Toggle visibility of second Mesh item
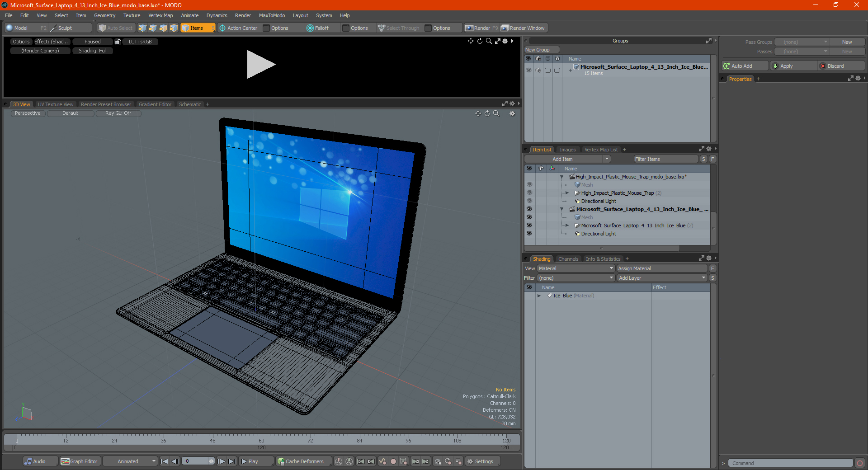 tap(529, 217)
